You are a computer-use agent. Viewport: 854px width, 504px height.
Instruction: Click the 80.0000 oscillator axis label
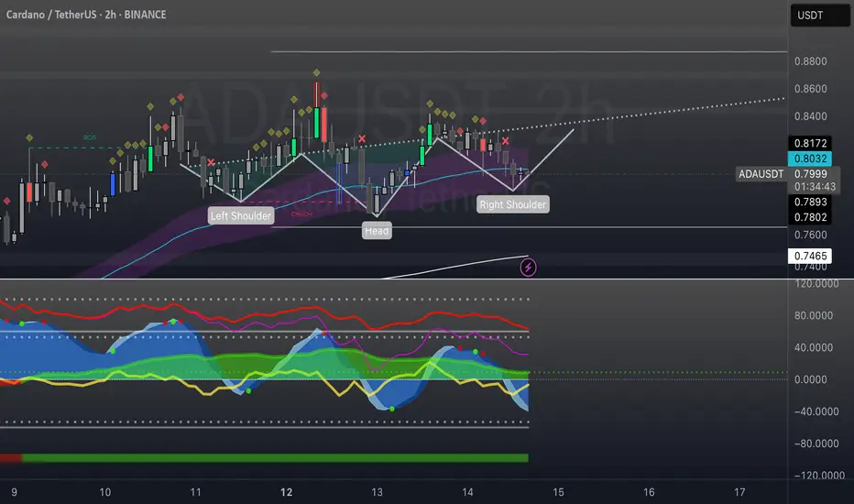(813, 315)
